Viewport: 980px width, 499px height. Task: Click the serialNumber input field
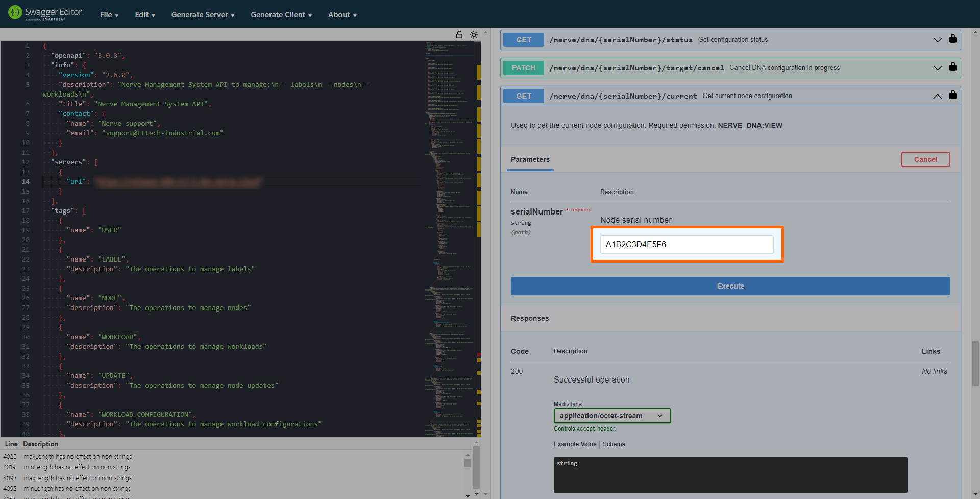tap(686, 245)
